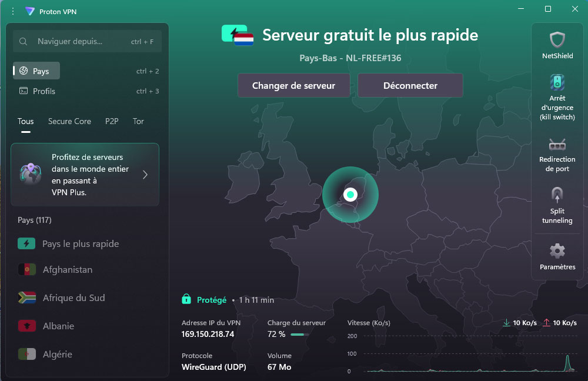This screenshot has width=588, height=381.
Task: Click the lightning icon of fastest country
Action: point(26,244)
